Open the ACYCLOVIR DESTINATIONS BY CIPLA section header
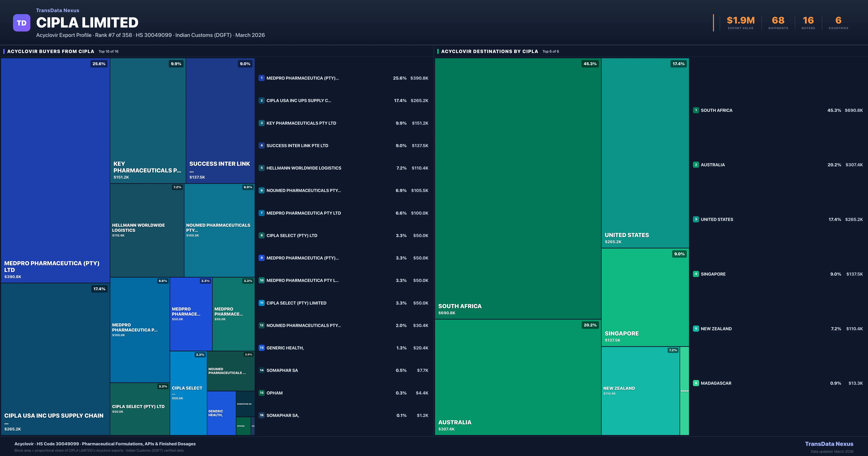The image size is (868, 456). [490, 51]
